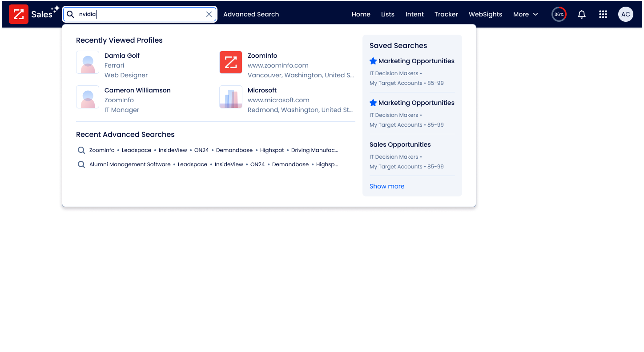Click Vancouver, Washington location text
This screenshot has height=352, width=644.
(301, 75)
